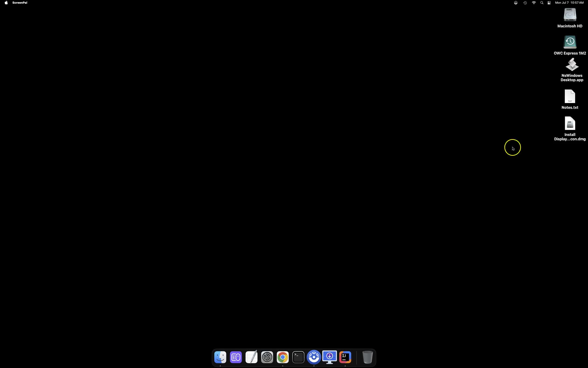Click the Notes.txt file name label
Image resolution: width=588 pixels, height=368 pixels.
pos(570,107)
